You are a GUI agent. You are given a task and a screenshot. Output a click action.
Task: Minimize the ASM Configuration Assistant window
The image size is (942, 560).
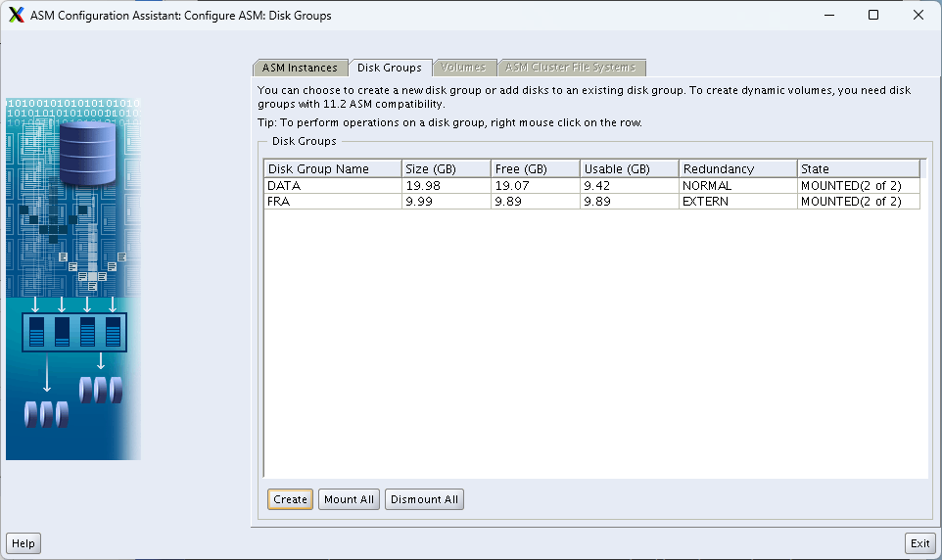click(829, 15)
